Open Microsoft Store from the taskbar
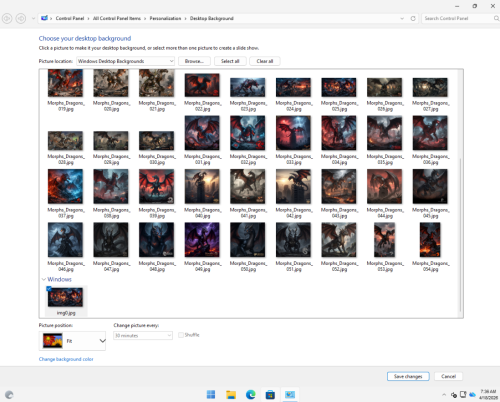The width and height of the screenshot is (500, 402). pos(270,395)
